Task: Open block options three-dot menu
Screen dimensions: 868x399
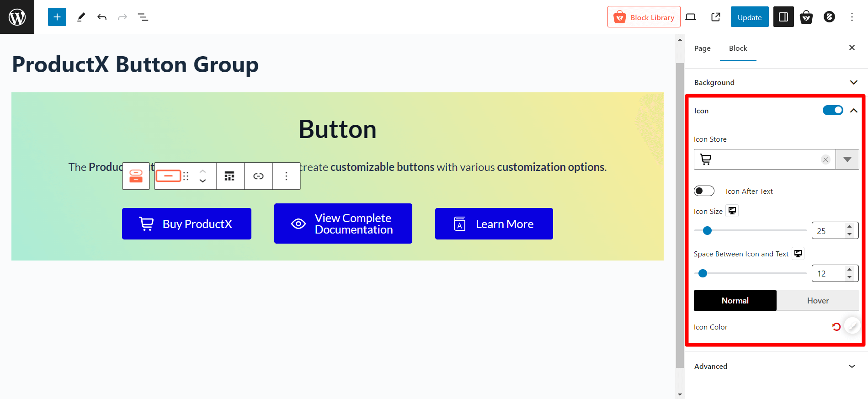Action: coord(286,176)
